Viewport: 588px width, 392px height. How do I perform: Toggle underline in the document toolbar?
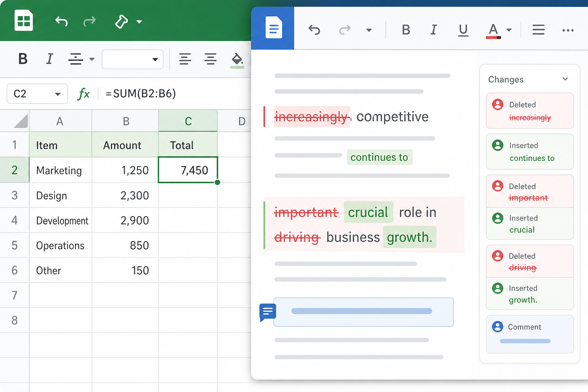(x=463, y=30)
